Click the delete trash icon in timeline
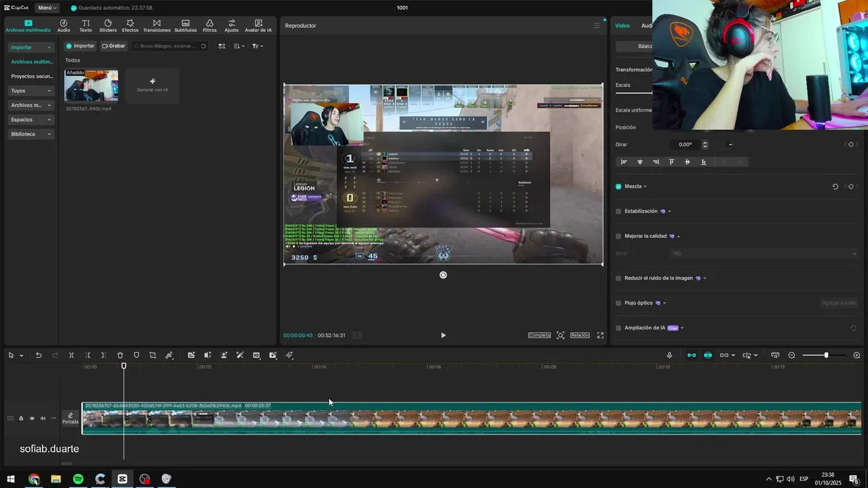This screenshot has width=868, height=488. point(120,355)
